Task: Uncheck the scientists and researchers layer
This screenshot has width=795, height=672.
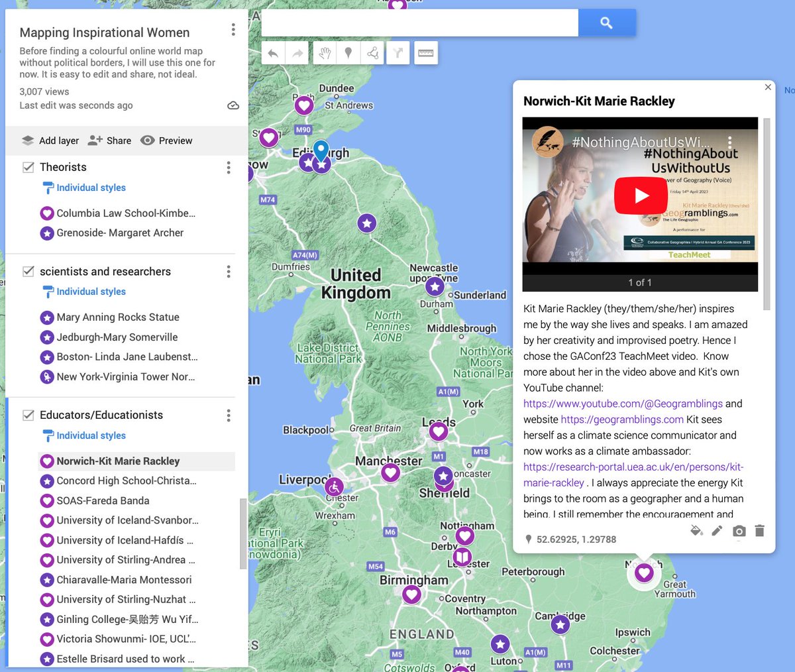Action: pos(28,271)
